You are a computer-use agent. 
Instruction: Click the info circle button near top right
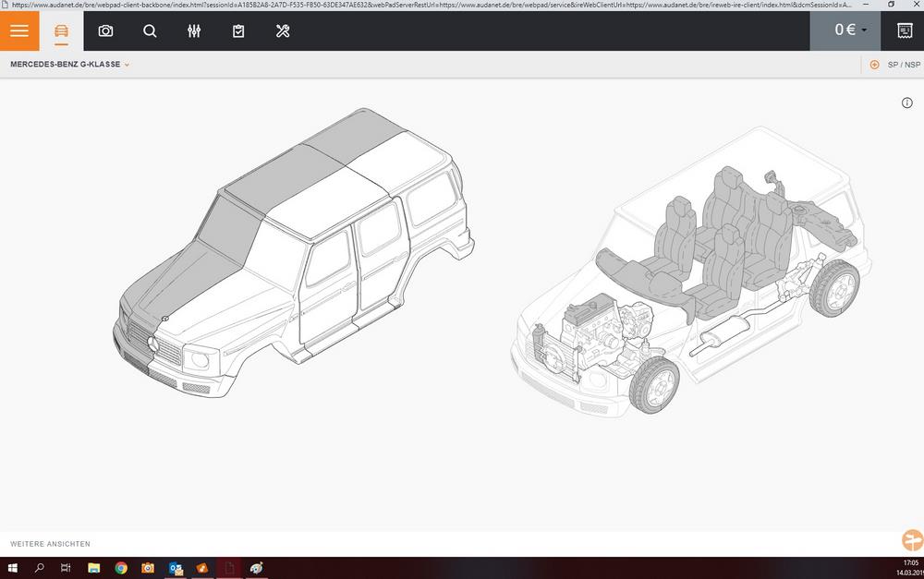906,103
